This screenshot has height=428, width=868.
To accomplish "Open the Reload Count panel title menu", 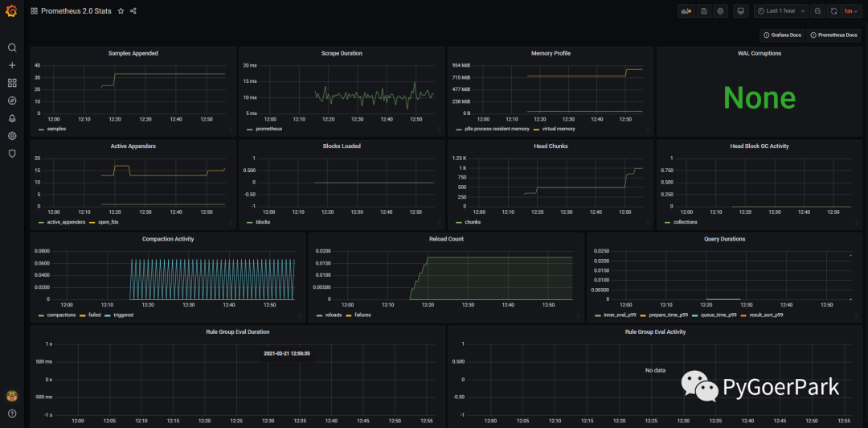I will tap(446, 239).
